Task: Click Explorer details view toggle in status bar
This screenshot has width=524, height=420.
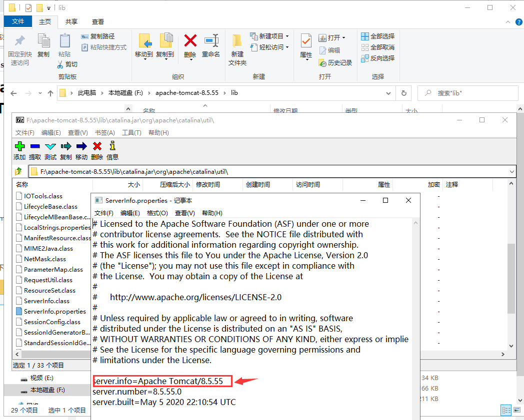Action: [506, 410]
